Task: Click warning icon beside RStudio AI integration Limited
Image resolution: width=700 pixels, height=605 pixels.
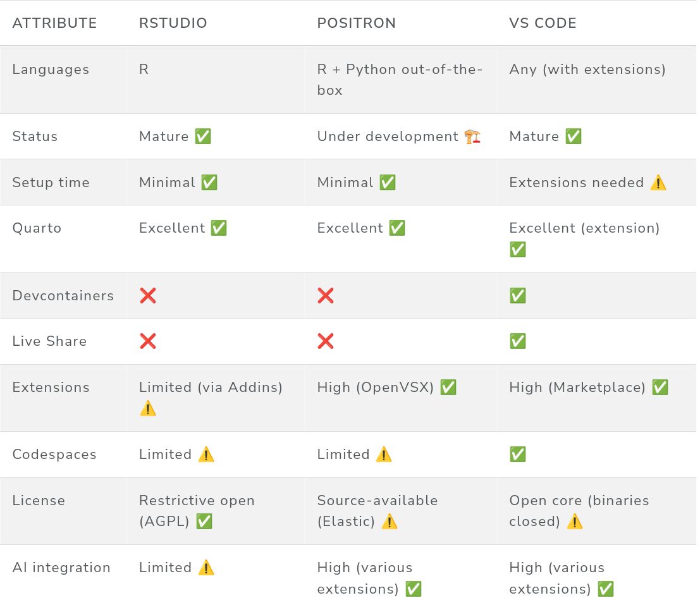Action: tap(206, 568)
